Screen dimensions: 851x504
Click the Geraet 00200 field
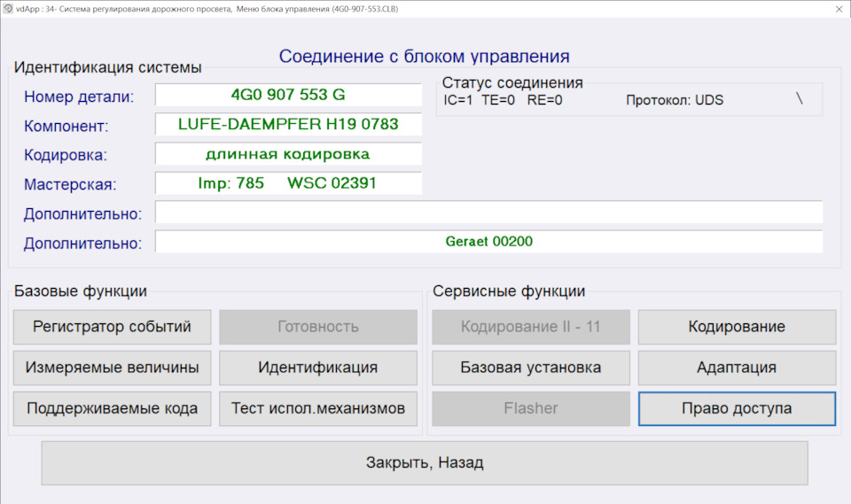[488, 241]
